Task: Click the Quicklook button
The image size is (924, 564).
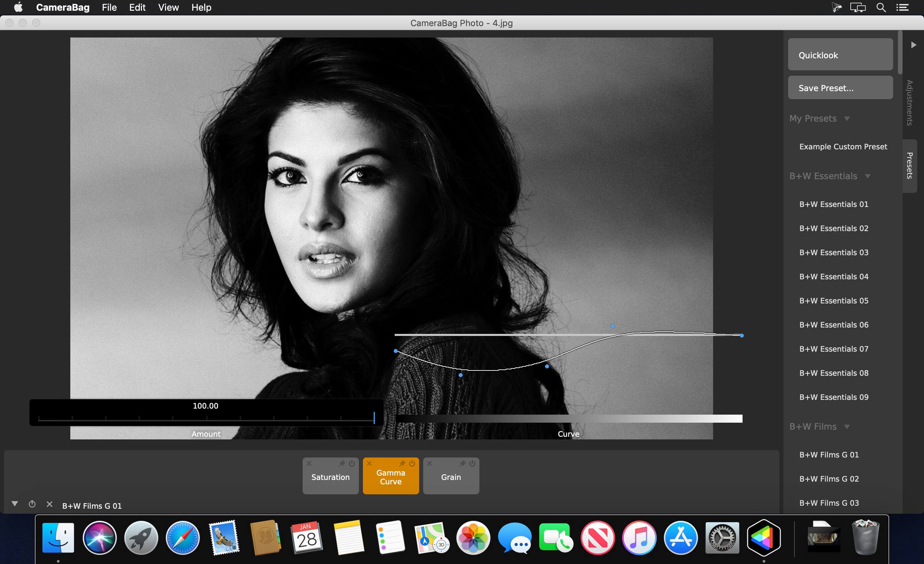Action: click(x=840, y=54)
